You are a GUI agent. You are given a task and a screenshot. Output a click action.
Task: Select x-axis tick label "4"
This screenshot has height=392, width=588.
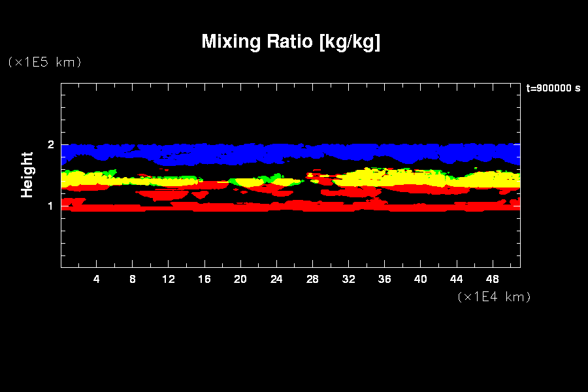pos(97,279)
